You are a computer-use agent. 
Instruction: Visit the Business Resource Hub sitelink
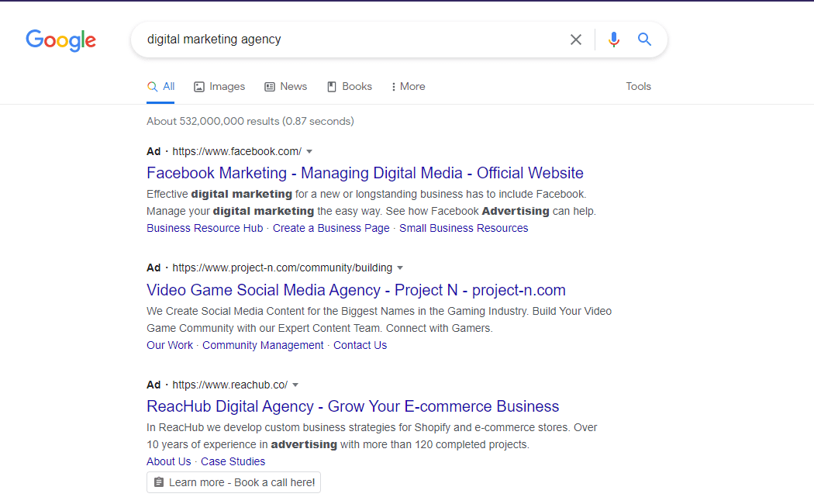(x=204, y=227)
